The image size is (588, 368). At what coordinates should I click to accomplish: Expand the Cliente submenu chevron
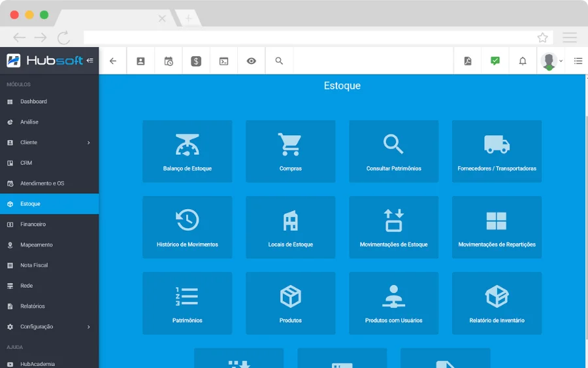(89, 142)
